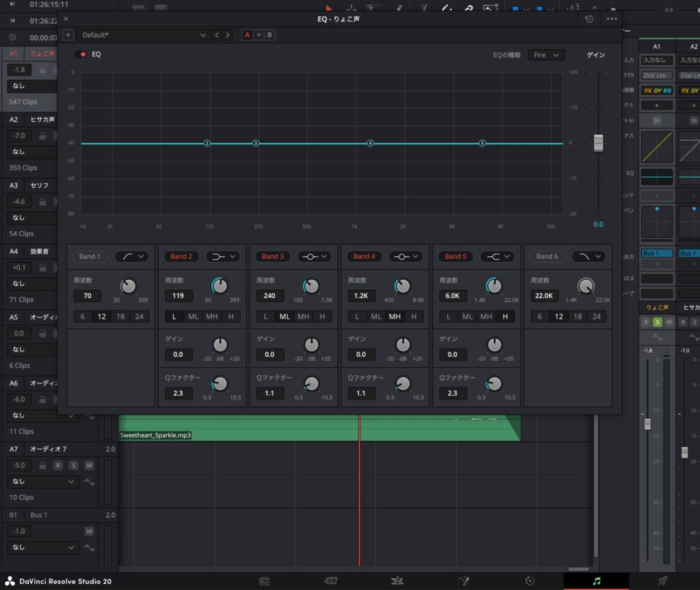Click the EQ reset icon in title bar
Image resolution: width=700 pixels, height=590 pixels.
tap(589, 19)
